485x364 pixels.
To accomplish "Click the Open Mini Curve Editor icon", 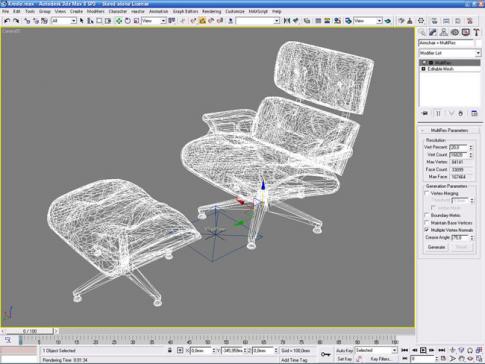I will [x=8, y=340].
